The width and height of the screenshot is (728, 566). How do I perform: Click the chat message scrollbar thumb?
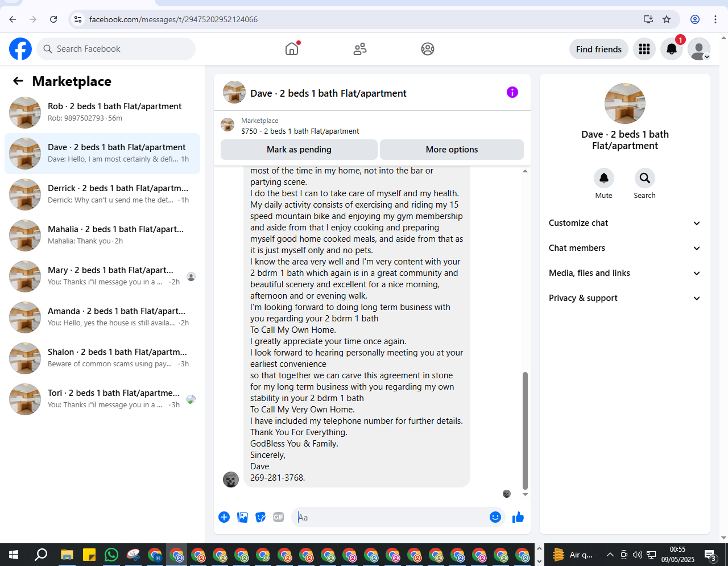click(x=525, y=431)
